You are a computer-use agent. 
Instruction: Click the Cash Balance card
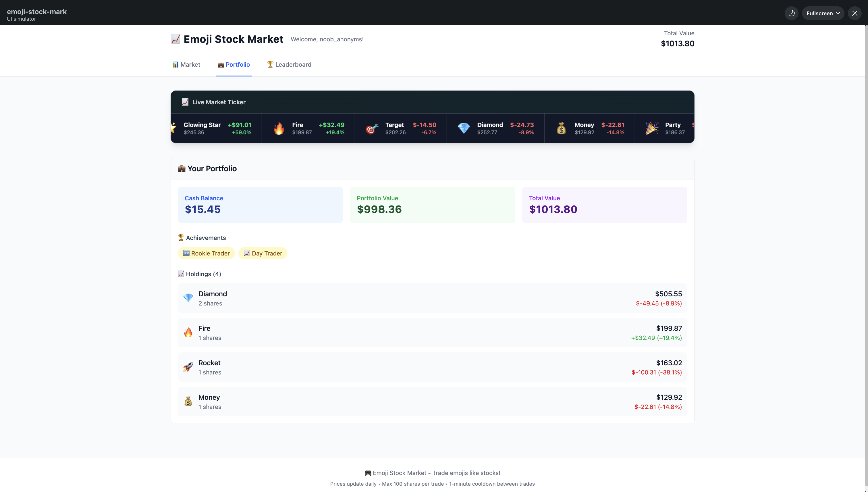[x=260, y=205]
